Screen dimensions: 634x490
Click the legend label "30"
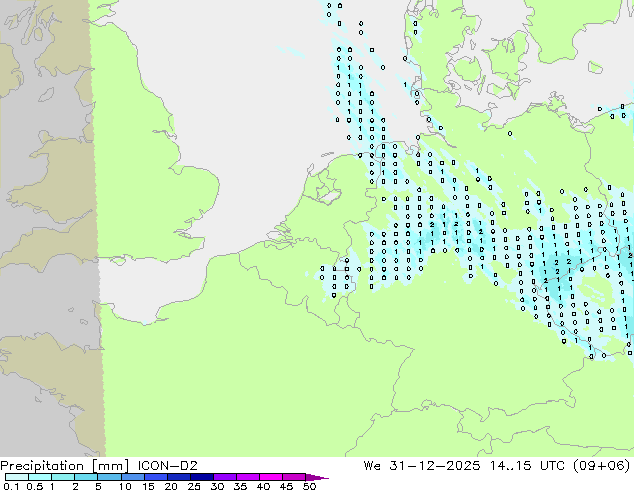pos(218,486)
